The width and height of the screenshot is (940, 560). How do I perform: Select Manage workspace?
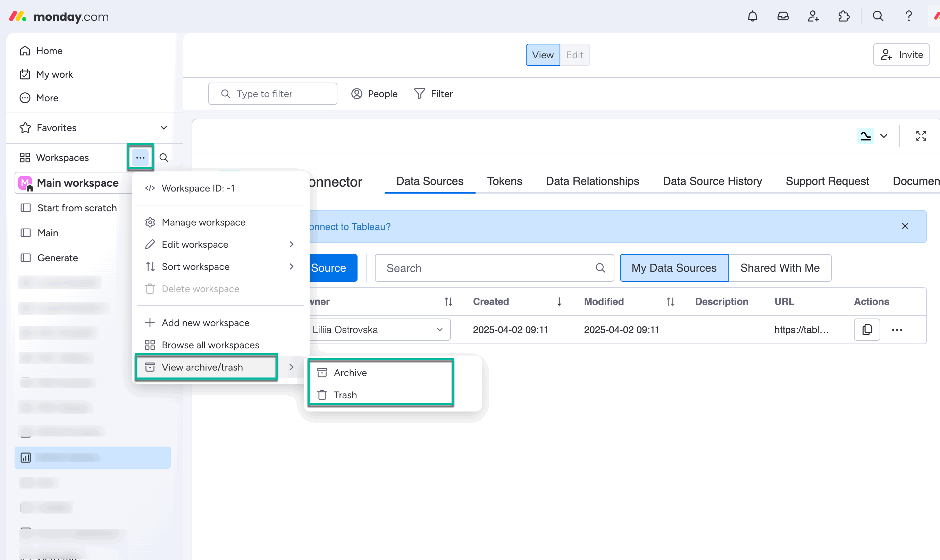click(203, 222)
